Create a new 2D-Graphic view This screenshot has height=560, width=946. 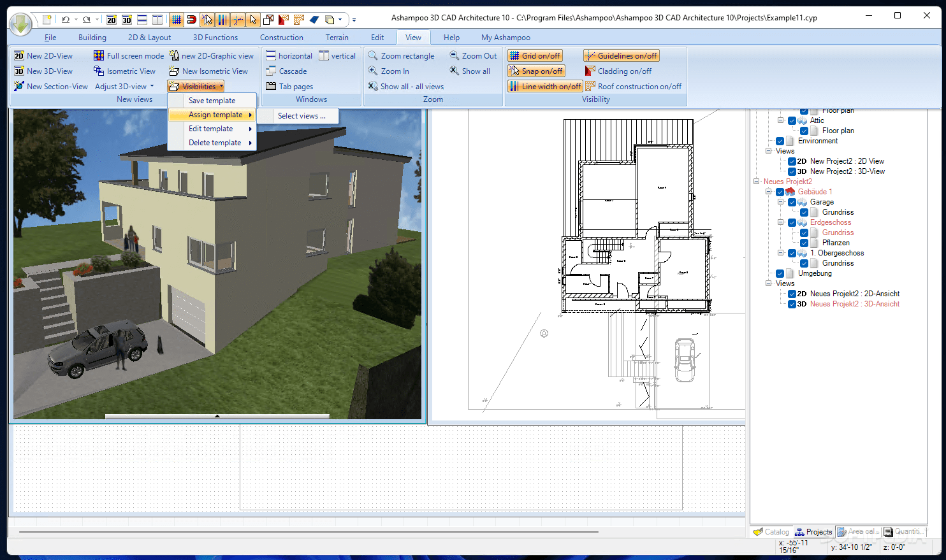click(x=211, y=56)
